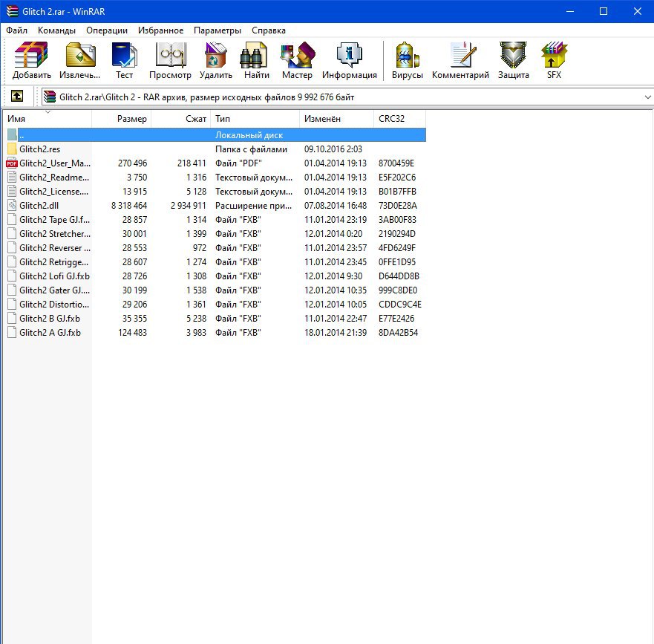The image size is (654, 644).
Task: Run the Тест (Test) archive tool
Action: coord(124,60)
